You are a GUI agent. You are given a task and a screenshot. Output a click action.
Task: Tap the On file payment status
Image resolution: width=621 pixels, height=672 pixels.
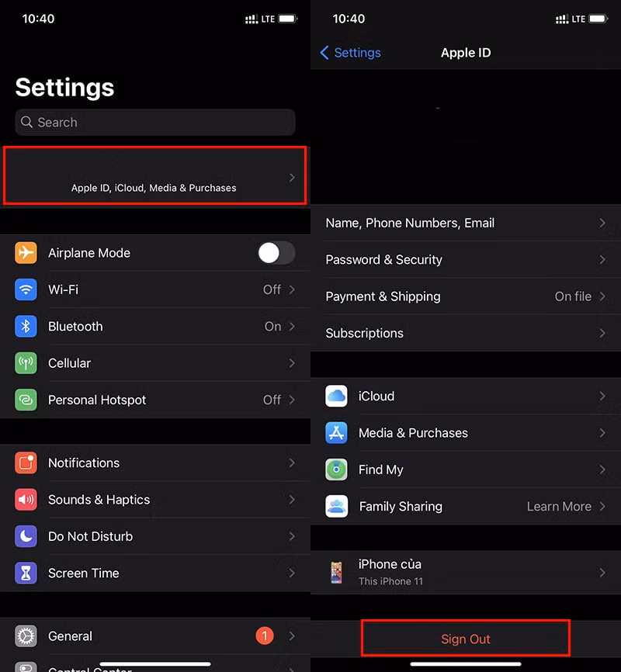(573, 296)
